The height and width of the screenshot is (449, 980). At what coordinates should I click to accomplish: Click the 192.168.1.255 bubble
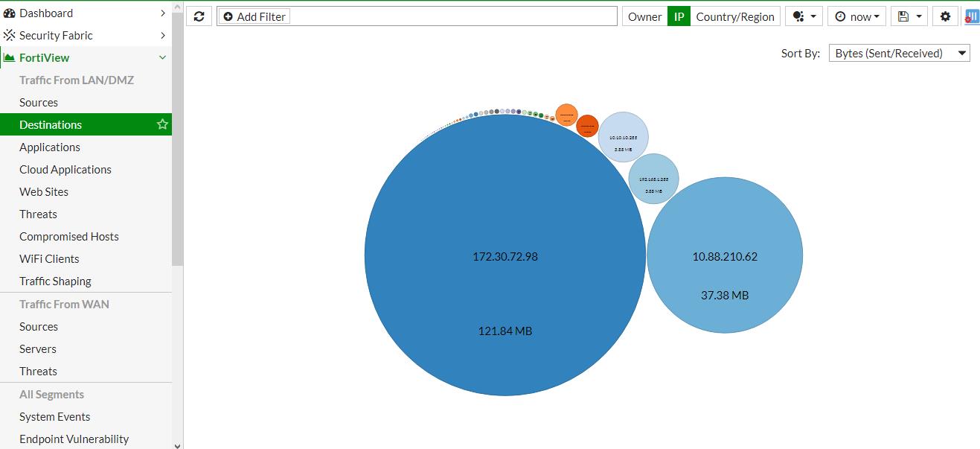point(653,179)
